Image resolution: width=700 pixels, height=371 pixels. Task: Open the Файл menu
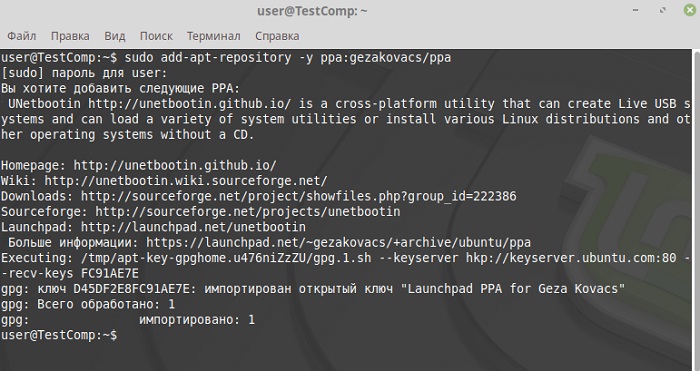[21, 36]
